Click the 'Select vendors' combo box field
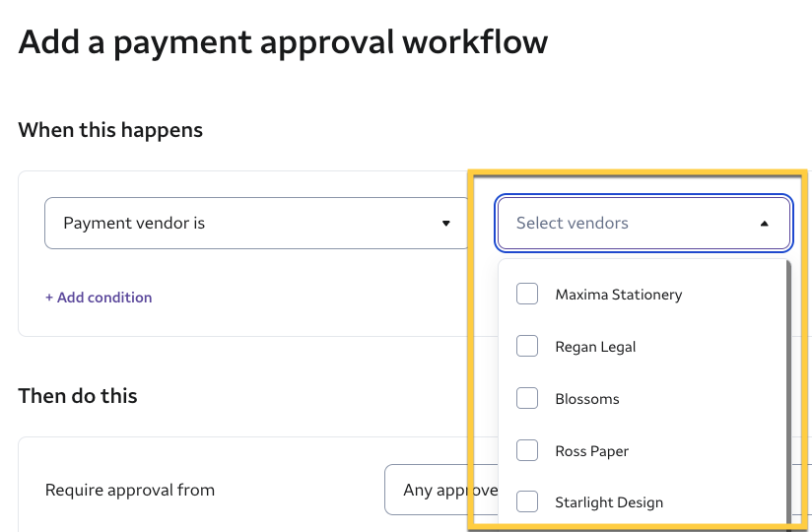Image resolution: width=812 pixels, height=532 pixels. 631,224
